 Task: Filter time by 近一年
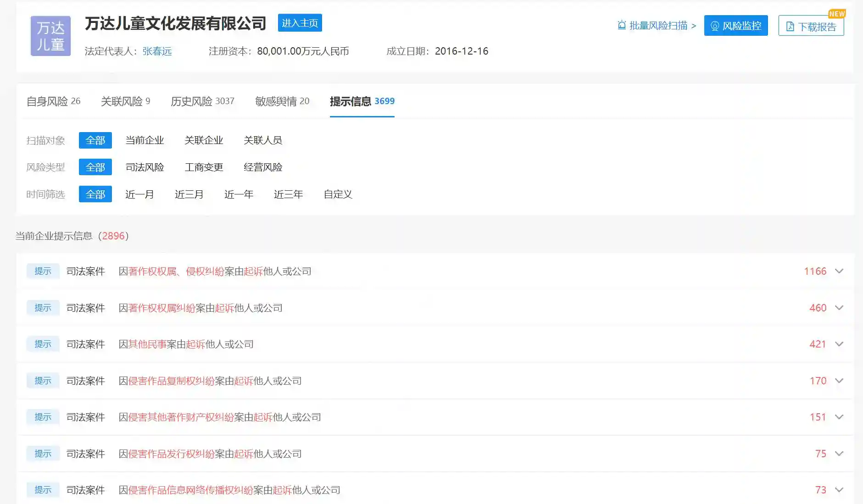[239, 194]
